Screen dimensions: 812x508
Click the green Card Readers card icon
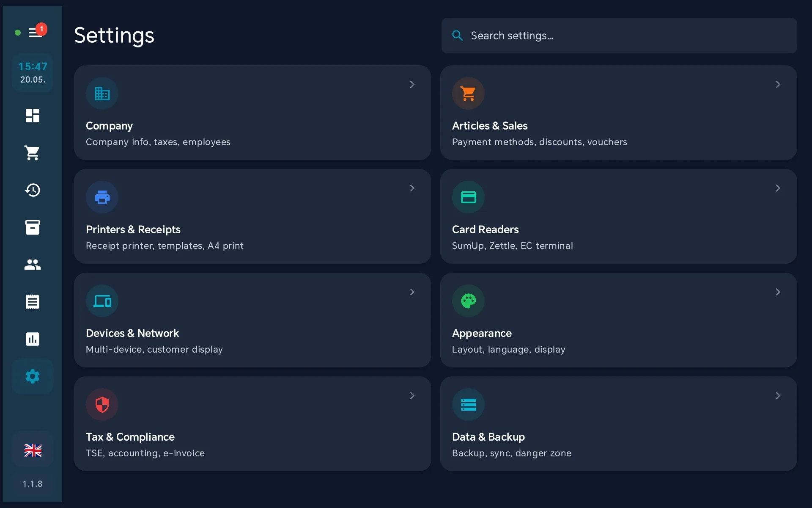click(x=468, y=197)
